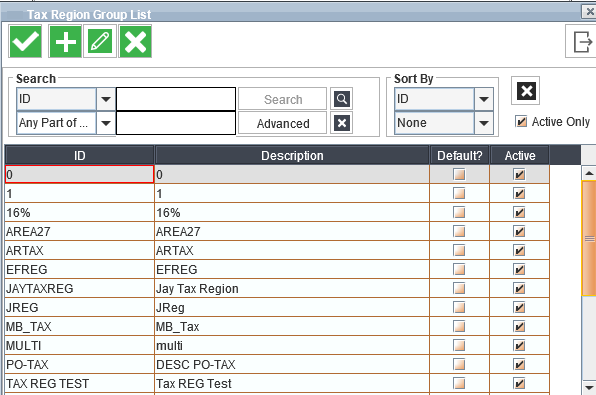
Task: Select the 16% ID cell
Action: (x=79, y=212)
